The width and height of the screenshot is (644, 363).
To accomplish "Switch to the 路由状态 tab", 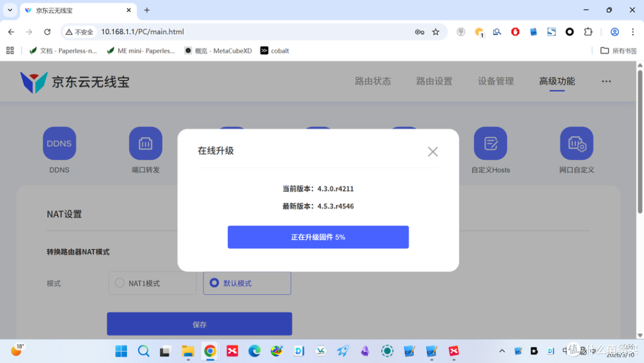I will tap(373, 81).
